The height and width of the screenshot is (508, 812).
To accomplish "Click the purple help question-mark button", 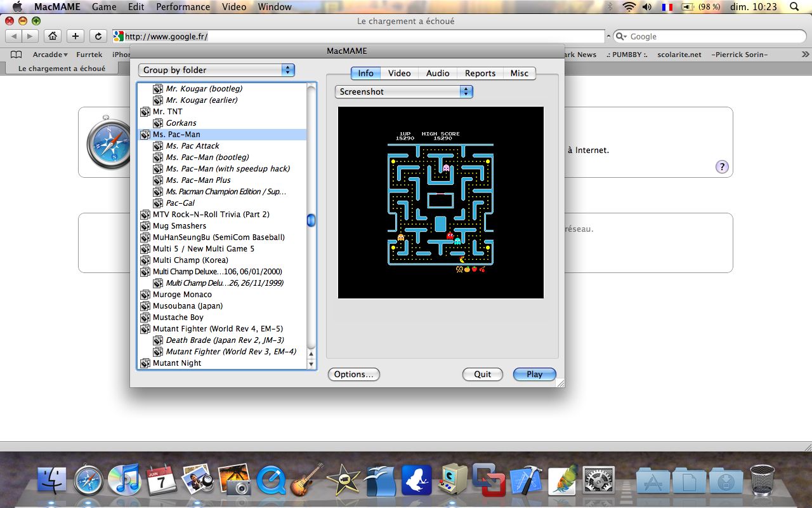I will click(722, 167).
